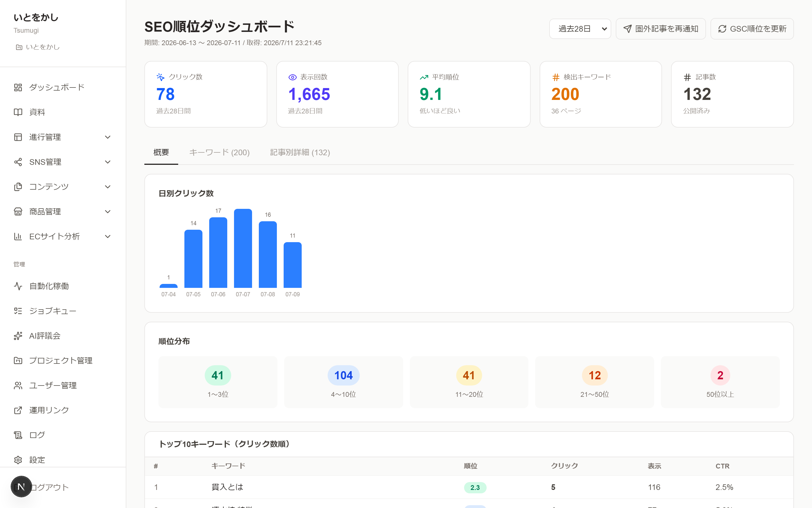The image size is (812, 508).
Task: Click the 圏外記事を再通知 button
Action: 661,29
